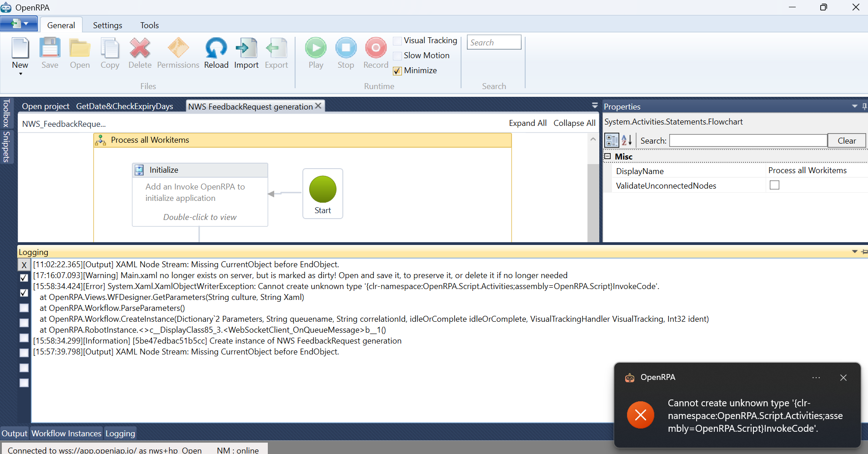
Task: Select the 11:02:22.365 Output log line
Action: 186,264
